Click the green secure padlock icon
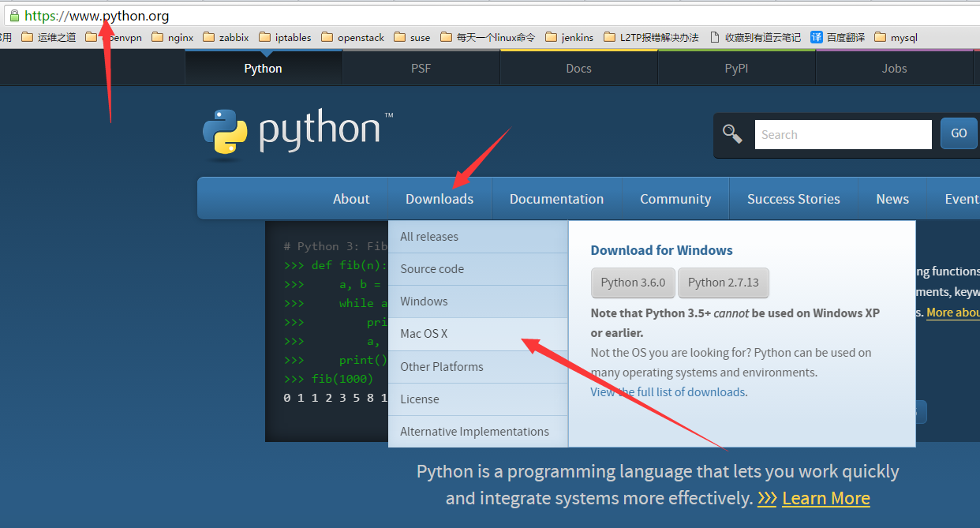980x528 pixels. [13, 16]
